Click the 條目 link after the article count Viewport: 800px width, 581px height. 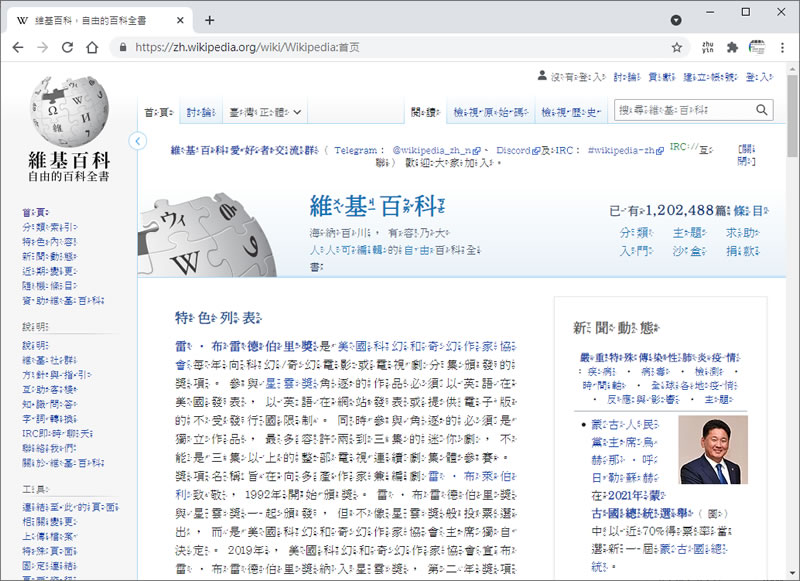pos(751,211)
